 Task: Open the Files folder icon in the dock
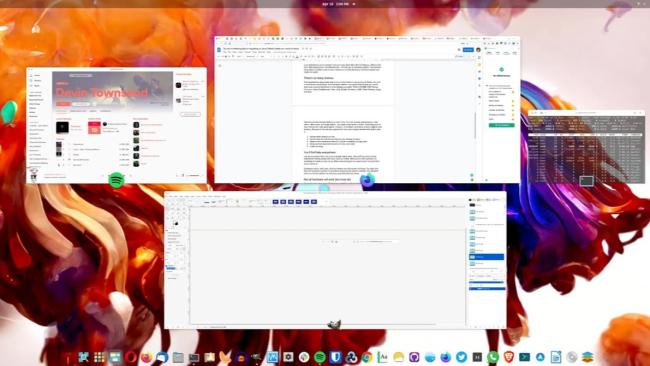coord(178,357)
